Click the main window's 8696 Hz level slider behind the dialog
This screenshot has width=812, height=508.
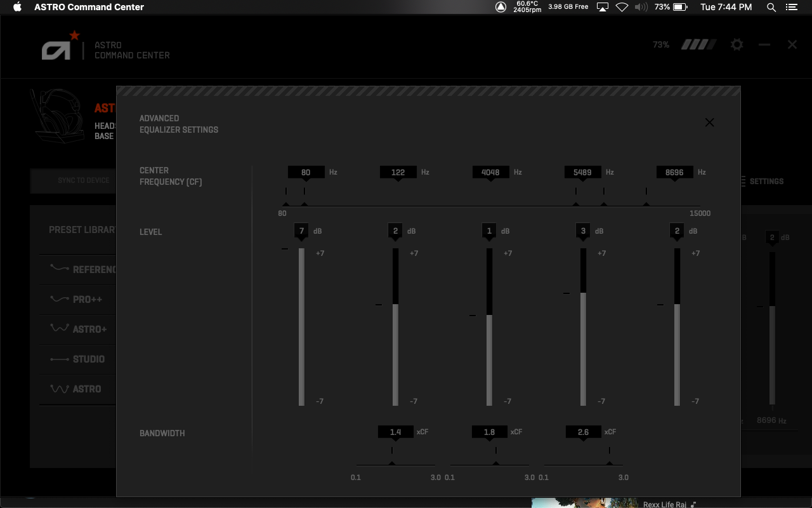[772, 328]
